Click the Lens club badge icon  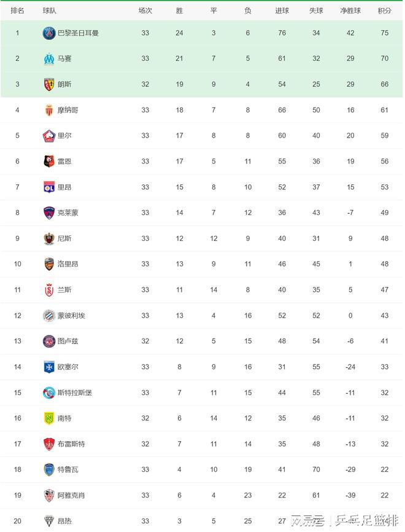[49, 84]
